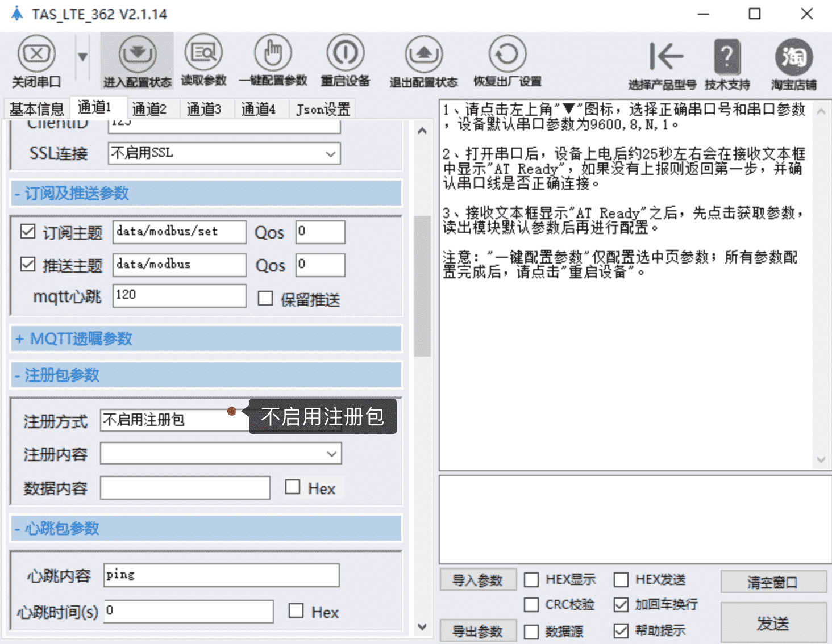This screenshot has width=832, height=644.
Task: Click the 心跳时间(s) input field
Action: click(189, 611)
